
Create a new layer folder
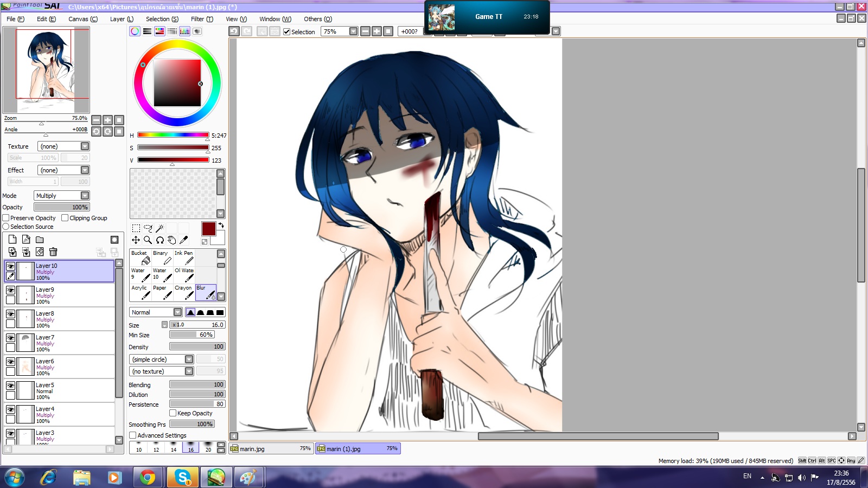click(40, 240)
